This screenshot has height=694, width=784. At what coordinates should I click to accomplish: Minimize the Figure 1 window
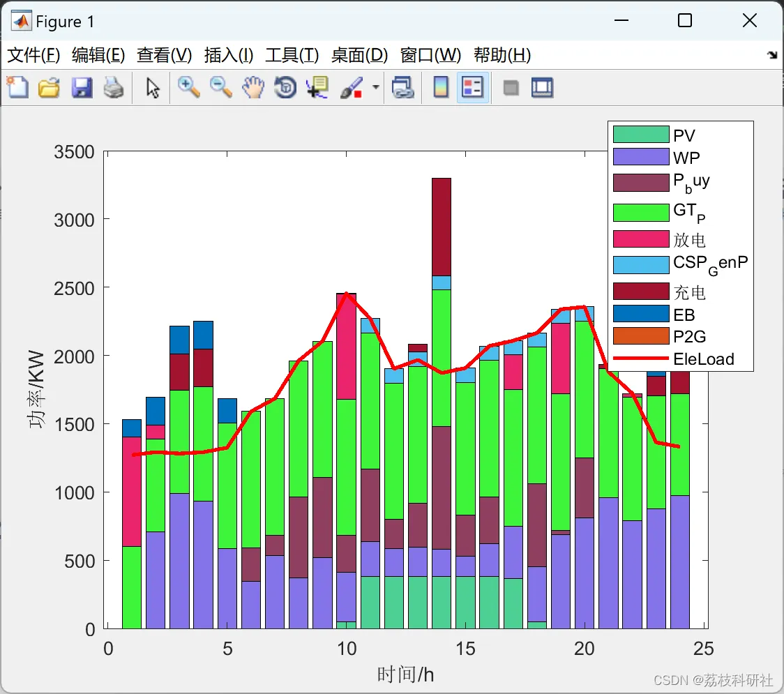(x=621, y=20)
